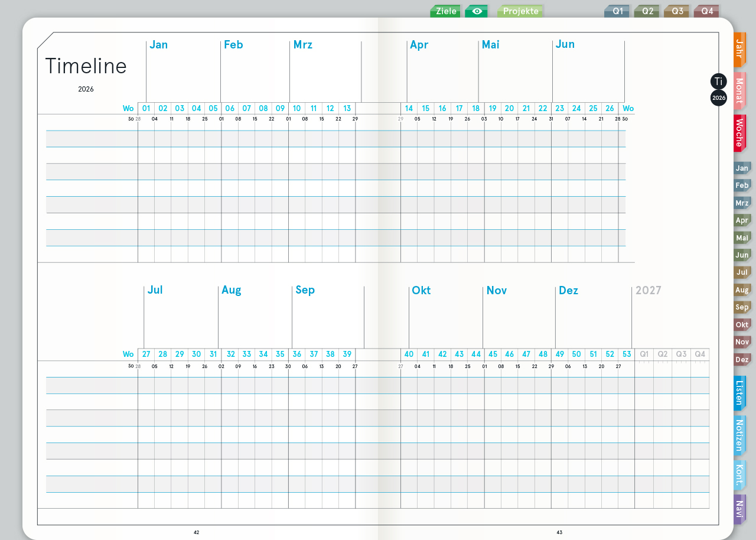This screenshot has height=540, width=756.
Task: Go to the Jan side tab
Action: point(742,168)
